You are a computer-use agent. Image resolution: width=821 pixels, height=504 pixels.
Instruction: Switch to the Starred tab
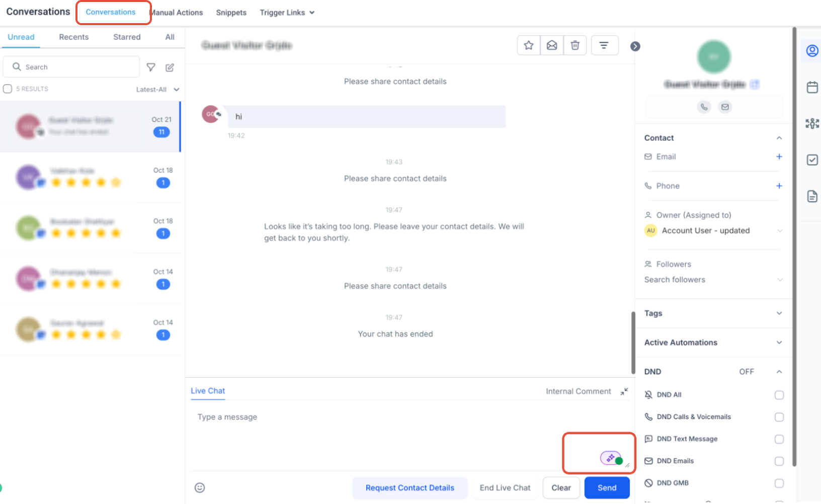[x=127, y=37]
